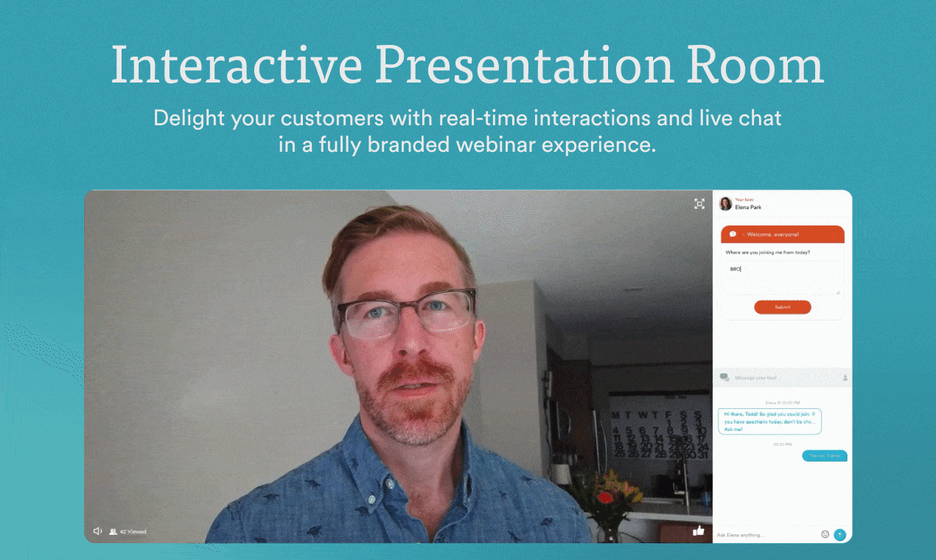
Task: Expand the video to fullscreen
Action: pos(699,204)
